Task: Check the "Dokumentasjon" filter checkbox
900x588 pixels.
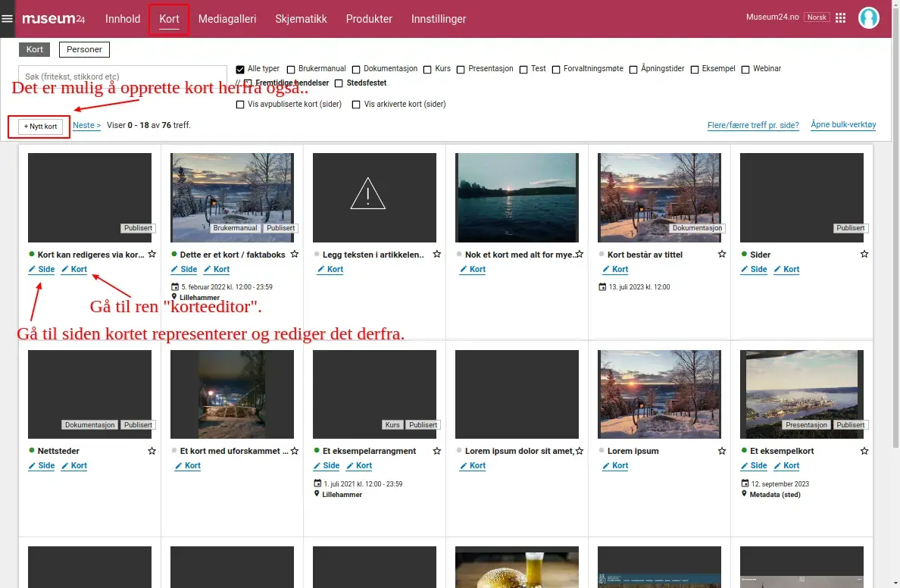Action: [x=356, y=70]
